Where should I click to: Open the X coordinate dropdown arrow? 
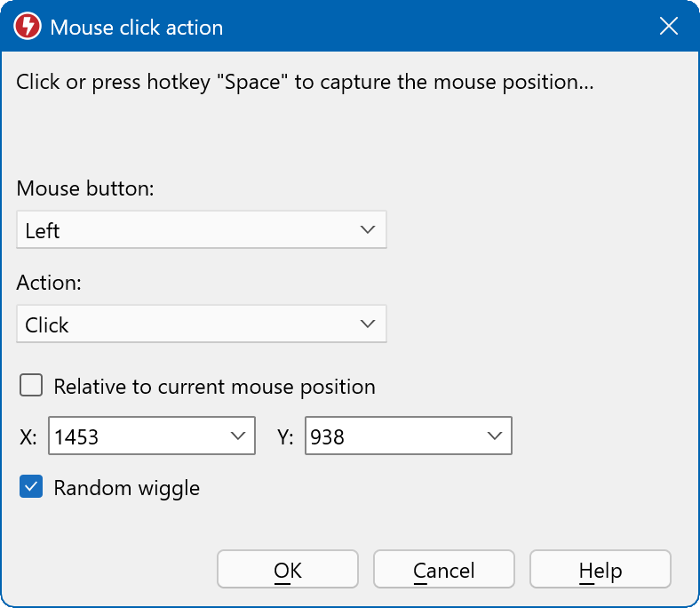coord(237,436)
